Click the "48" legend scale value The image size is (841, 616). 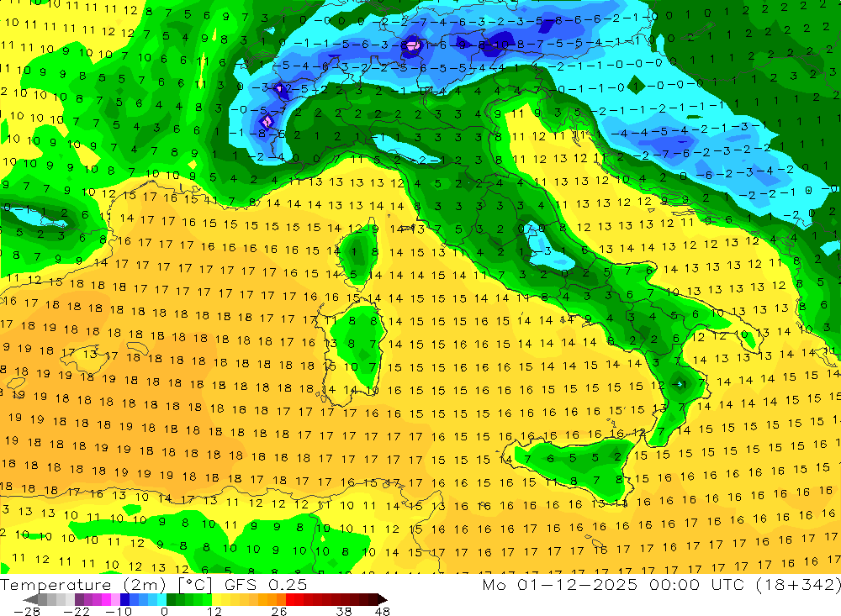tap(383, 611)
